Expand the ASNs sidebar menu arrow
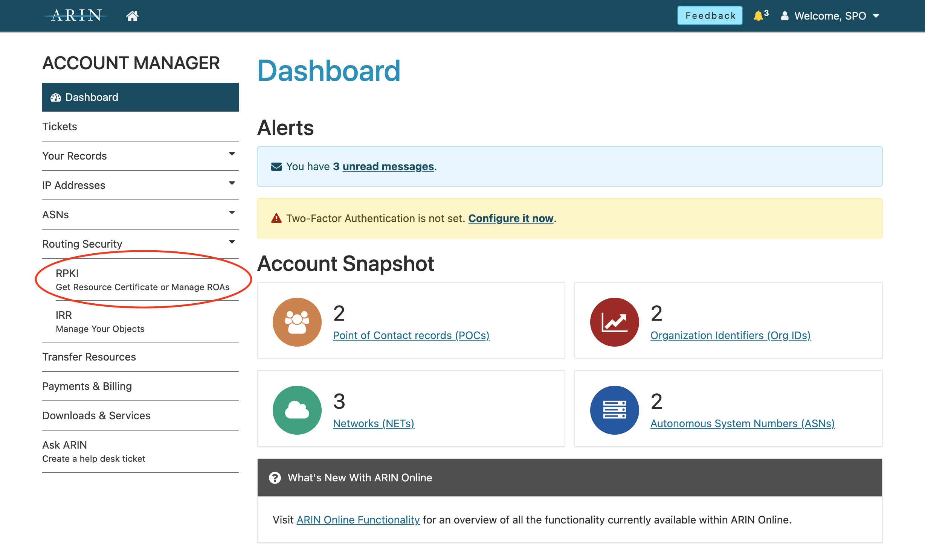This screenshot has width=925, height=560. pyautogui.click(x=232, y=213)
